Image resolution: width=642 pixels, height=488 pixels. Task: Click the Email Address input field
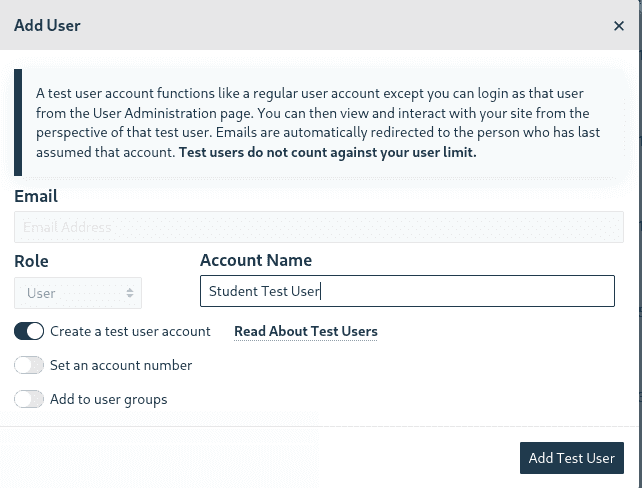click(x=319, y=227)
